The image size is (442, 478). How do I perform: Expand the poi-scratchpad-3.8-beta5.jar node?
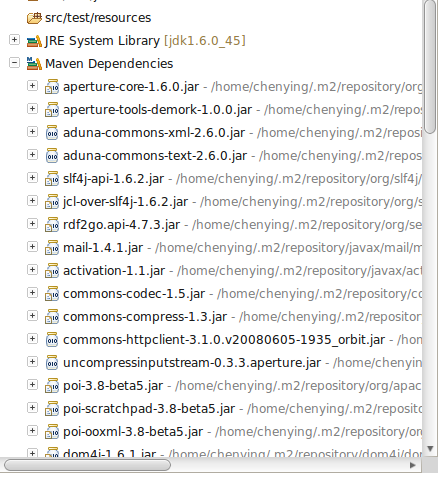click(x=32, y=408)
